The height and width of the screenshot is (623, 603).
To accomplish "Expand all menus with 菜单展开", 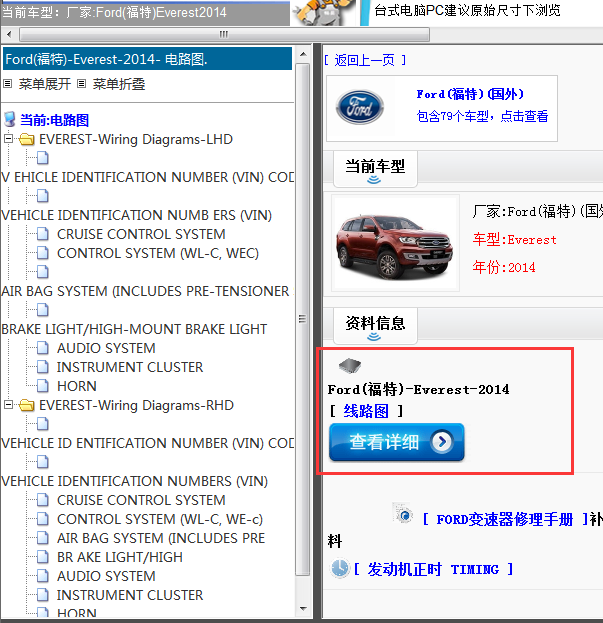I will 45,84.
